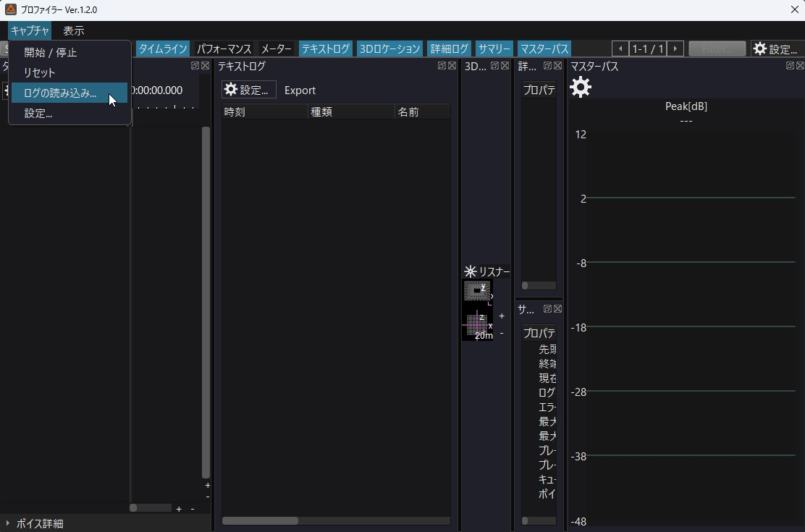Choose リセット from the capture menu
The width and height of the screenshot is (805, 532).
point(69,72)
